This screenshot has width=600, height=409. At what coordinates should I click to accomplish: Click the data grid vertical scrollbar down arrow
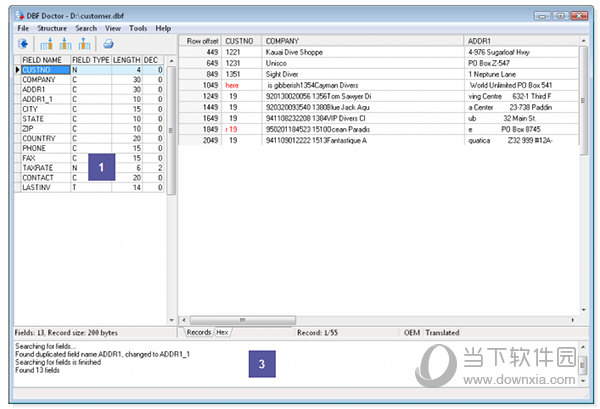(x=584, y=310)
